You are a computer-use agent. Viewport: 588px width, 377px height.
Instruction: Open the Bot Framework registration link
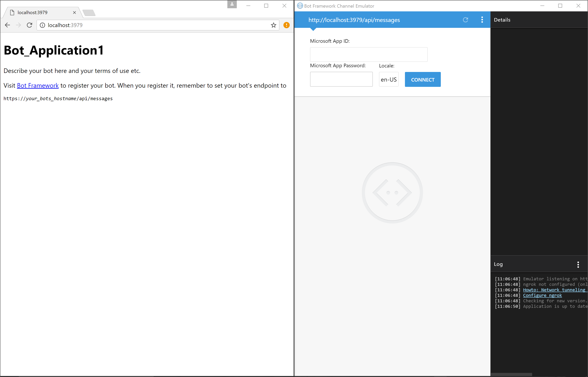point(38,85)
